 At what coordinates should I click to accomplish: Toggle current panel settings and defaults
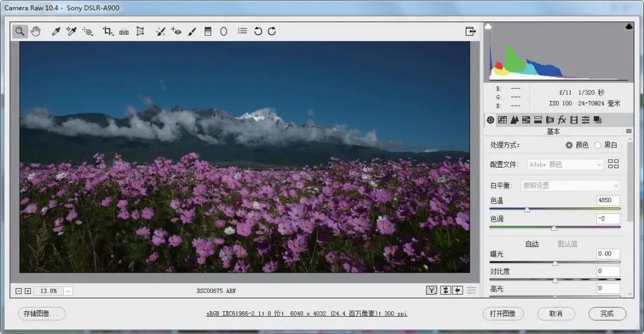tap(471, 290)
